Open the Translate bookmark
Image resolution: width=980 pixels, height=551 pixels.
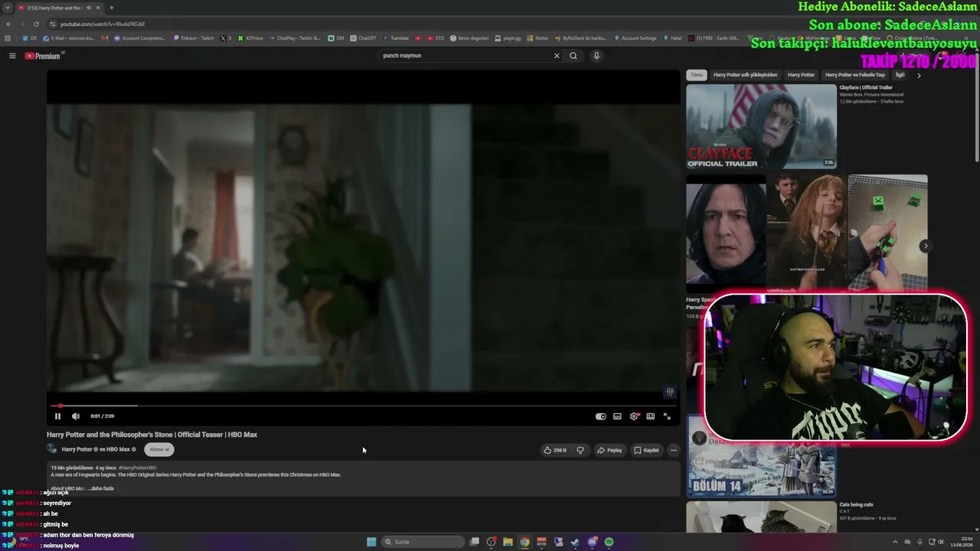coord(396,38)
